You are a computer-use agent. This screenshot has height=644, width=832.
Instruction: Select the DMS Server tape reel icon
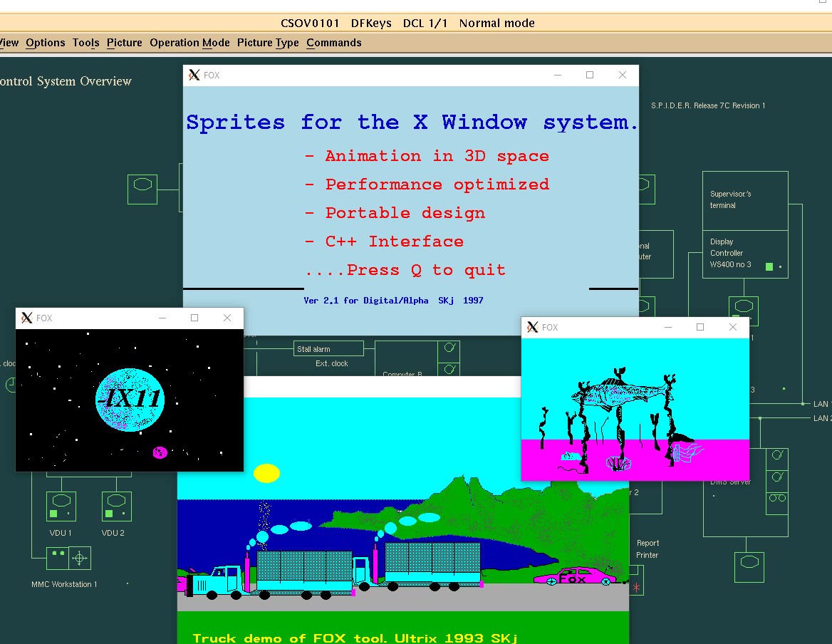[777, 498]
